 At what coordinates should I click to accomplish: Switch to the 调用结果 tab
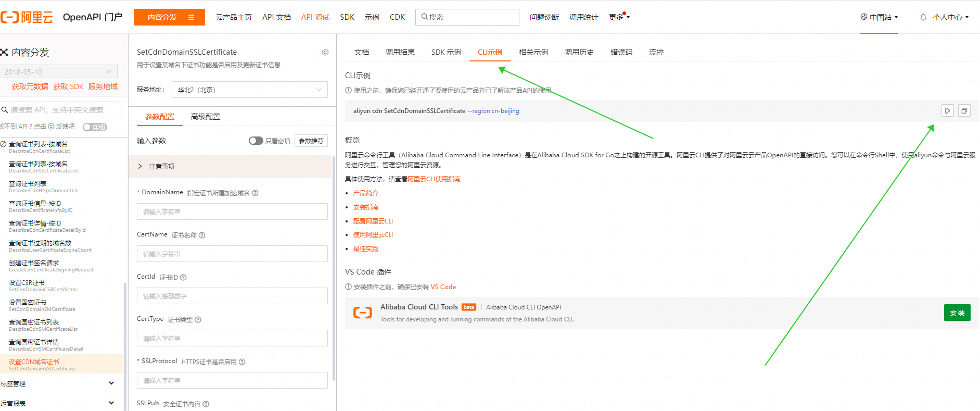(400, 52)
